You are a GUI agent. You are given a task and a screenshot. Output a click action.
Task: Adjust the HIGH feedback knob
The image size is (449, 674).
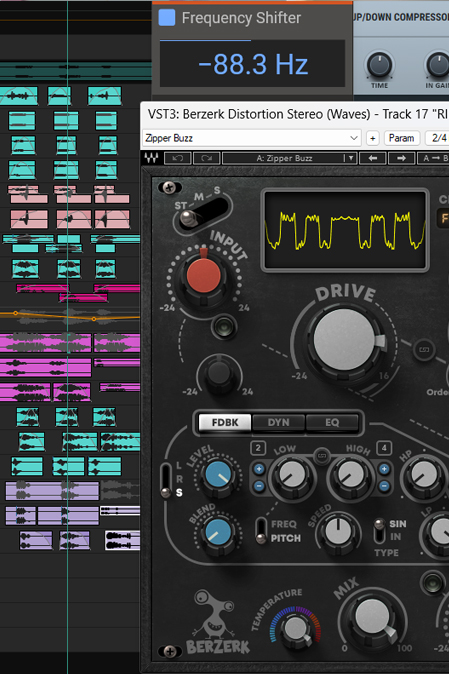click(351, 475)
